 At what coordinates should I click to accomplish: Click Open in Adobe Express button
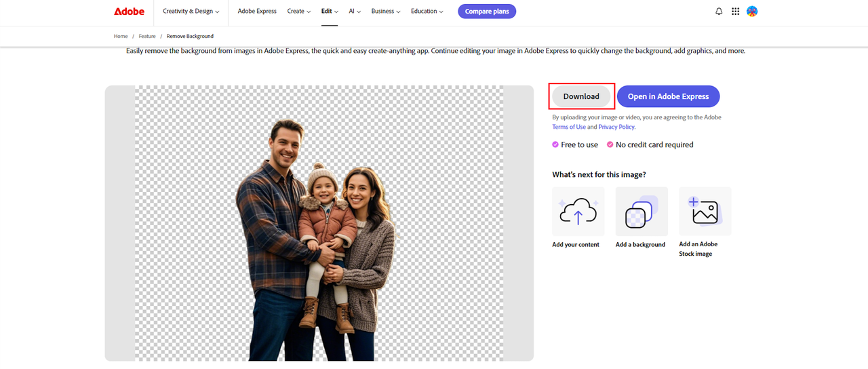[668, 96]
